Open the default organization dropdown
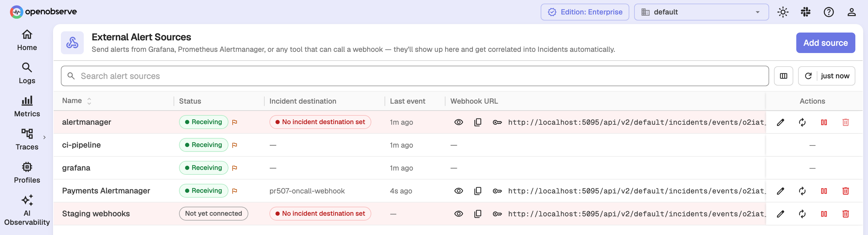Screen dimensions: 868x235 pos(701,12)
